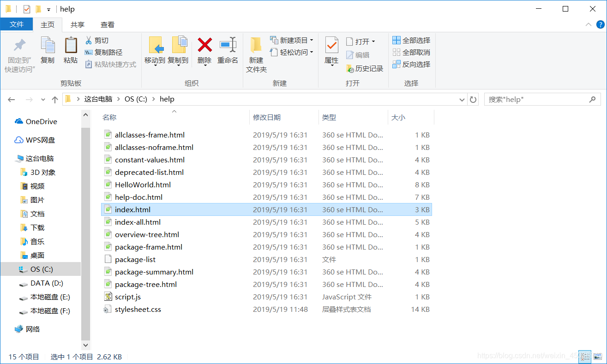Click the large icons view icon in status bar
The image size is (607, 364).
tap(597, 356)
